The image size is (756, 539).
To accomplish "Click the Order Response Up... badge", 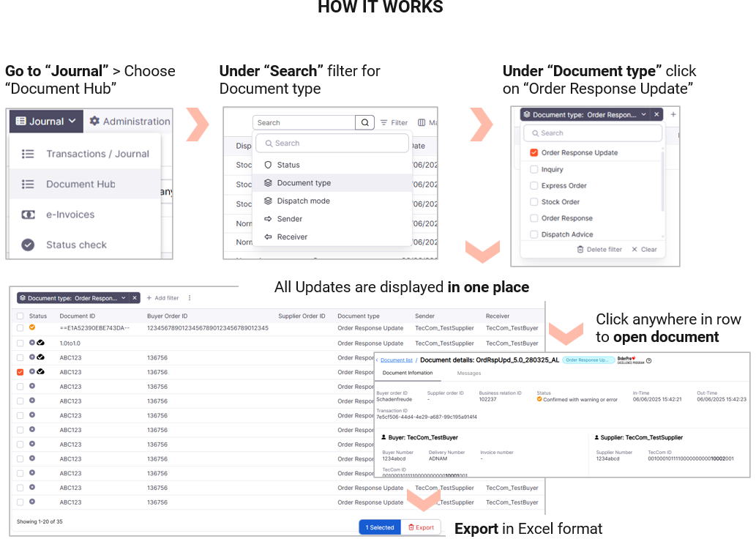I will [x=588, y=360].
